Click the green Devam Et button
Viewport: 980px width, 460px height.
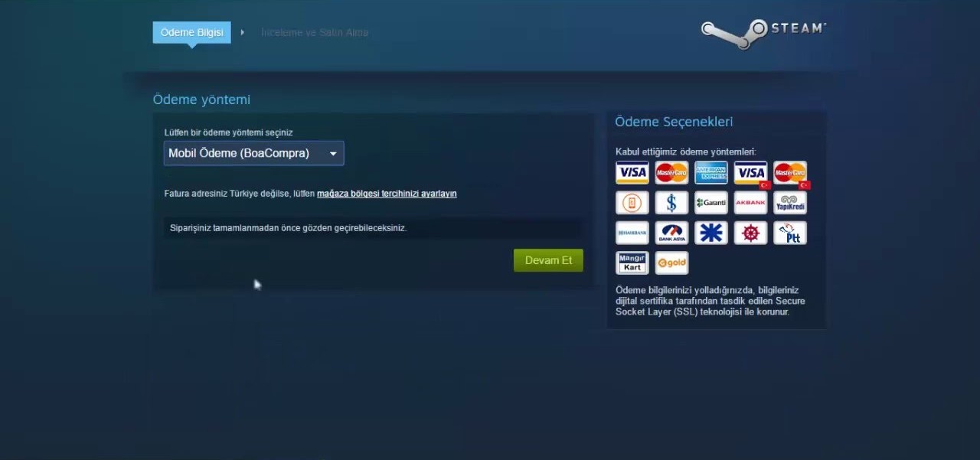click(x=548, y=260)
